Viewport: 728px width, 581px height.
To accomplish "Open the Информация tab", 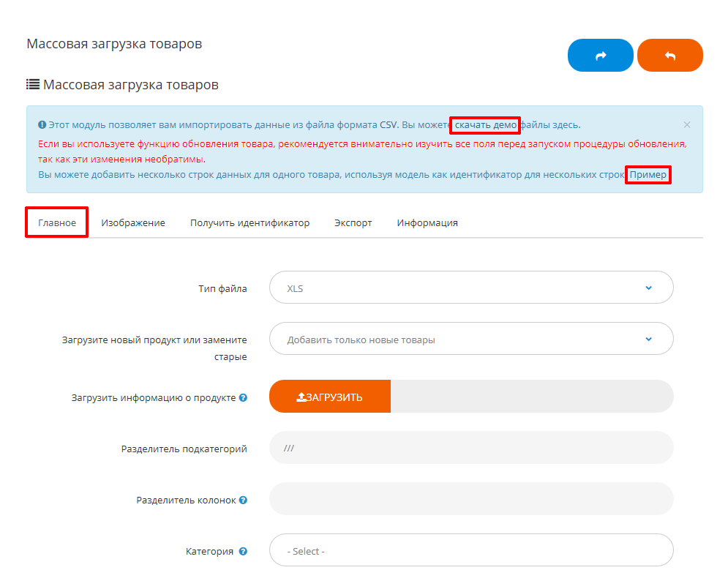I will coord(427,222).
